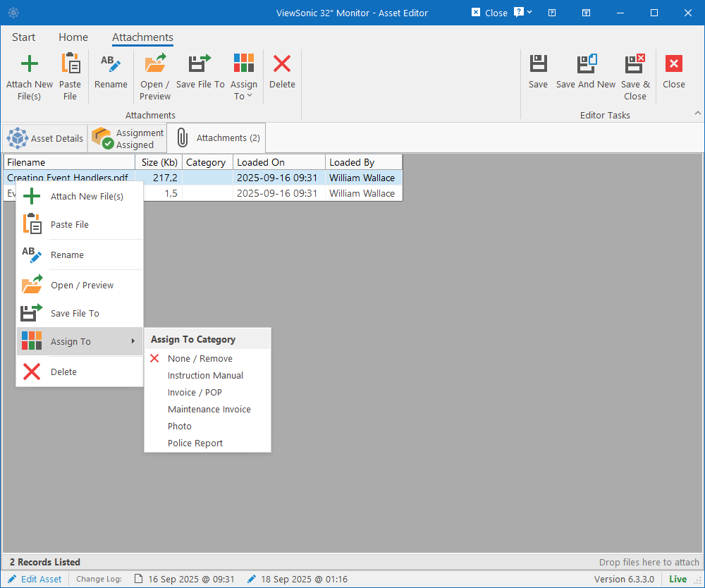The width and height of the screenshot is (705, 588).
Task: Click the Save & Close icon
Action: (x=635, y=63)
